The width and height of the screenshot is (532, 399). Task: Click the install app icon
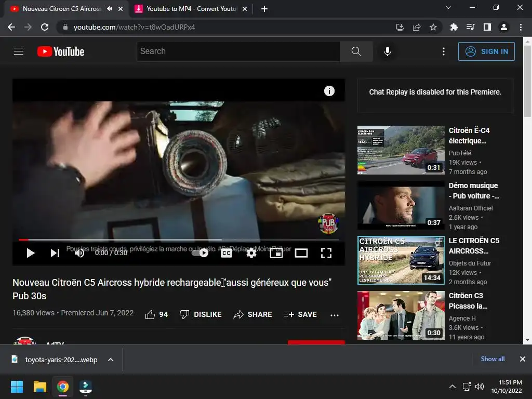tap(400, 27)
